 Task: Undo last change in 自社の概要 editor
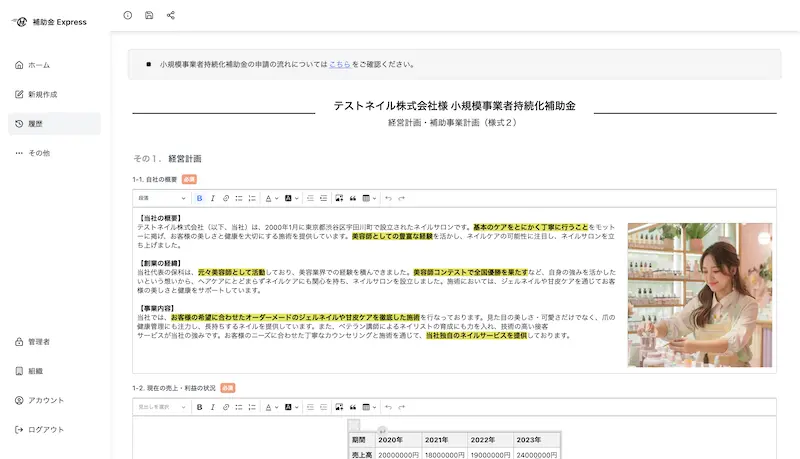point(388,198)
